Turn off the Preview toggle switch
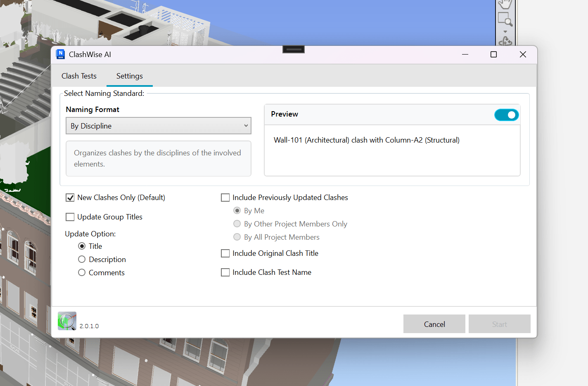 pos(506,115)
